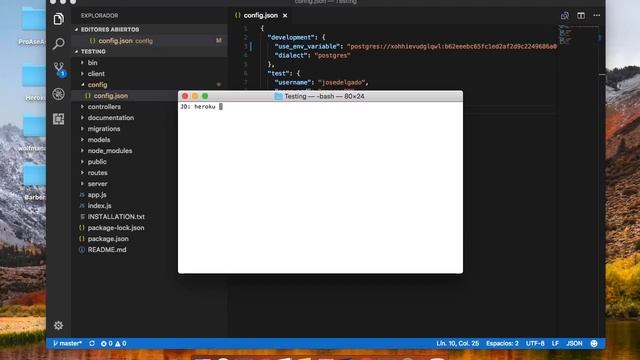Open README.md file
Viewport: 640px width, 360px height.
tap(107, 250)
